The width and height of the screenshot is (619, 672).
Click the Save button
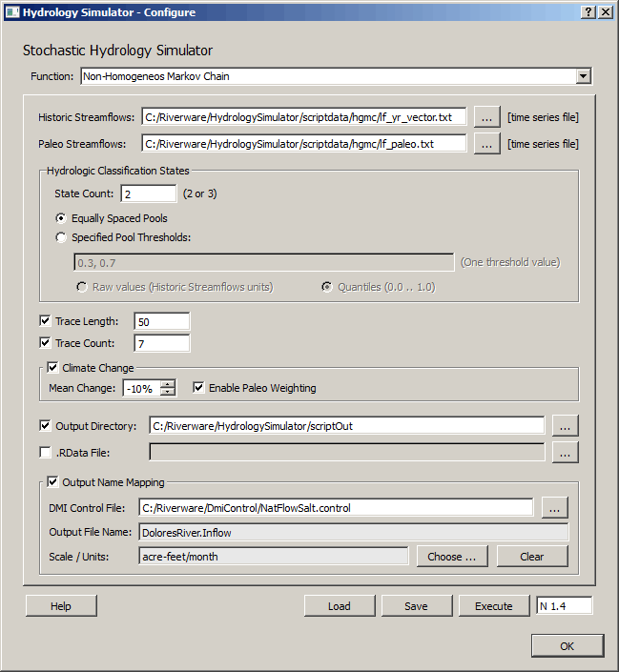coord(417,606)
